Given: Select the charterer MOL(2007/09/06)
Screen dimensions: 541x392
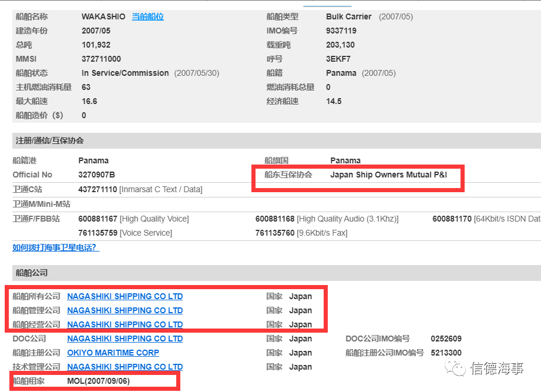Looking at the screenshot, I should tap(98, 381).
